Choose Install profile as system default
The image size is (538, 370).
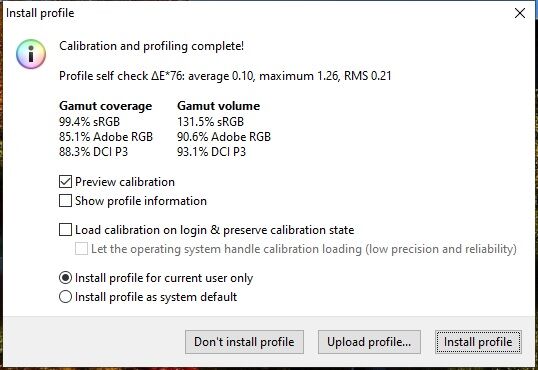65,297
